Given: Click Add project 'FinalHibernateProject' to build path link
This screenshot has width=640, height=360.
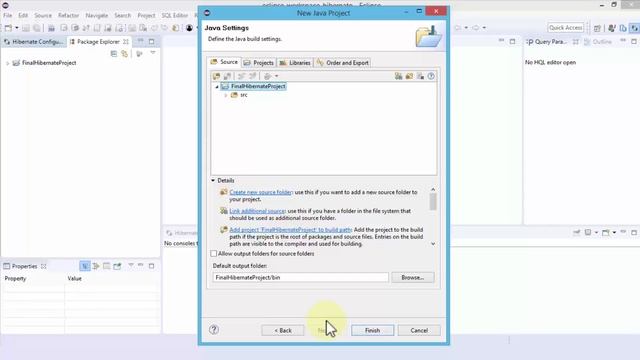Looking at the screenshot, I should (x=290, y=230).
